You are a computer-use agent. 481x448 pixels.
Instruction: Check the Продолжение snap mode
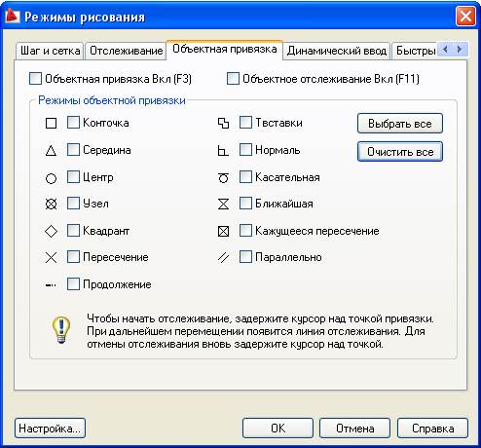point(73,284)
